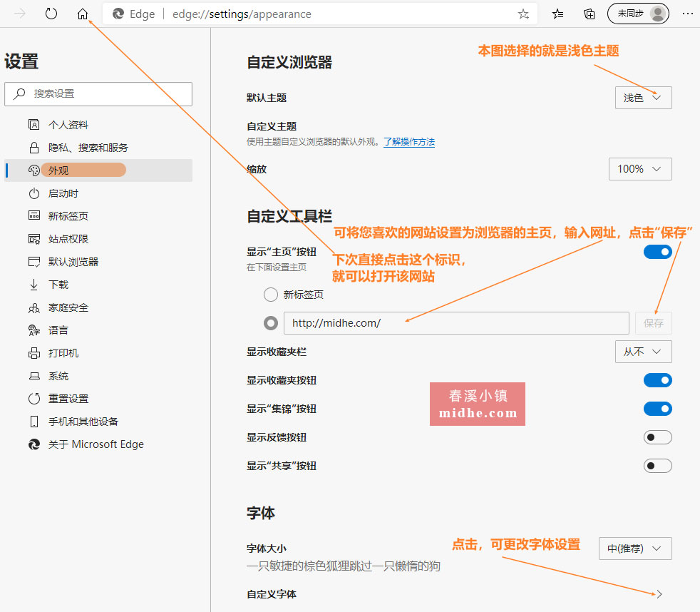Click the Edge icon for 关于 Microsoft Edge

pos(34,444)
